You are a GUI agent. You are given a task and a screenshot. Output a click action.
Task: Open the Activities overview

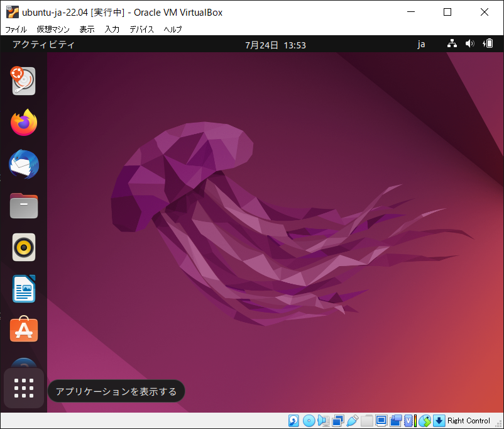point(43,45)
